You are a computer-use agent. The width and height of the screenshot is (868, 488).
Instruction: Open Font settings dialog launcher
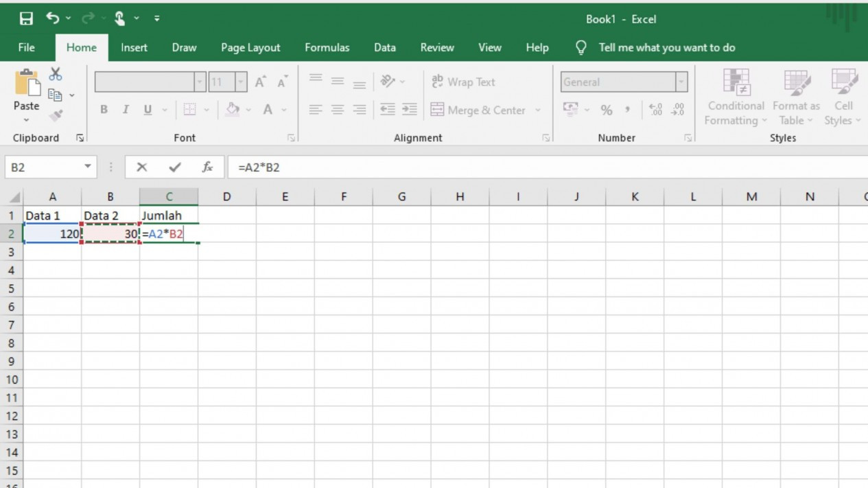pos(291,138)
